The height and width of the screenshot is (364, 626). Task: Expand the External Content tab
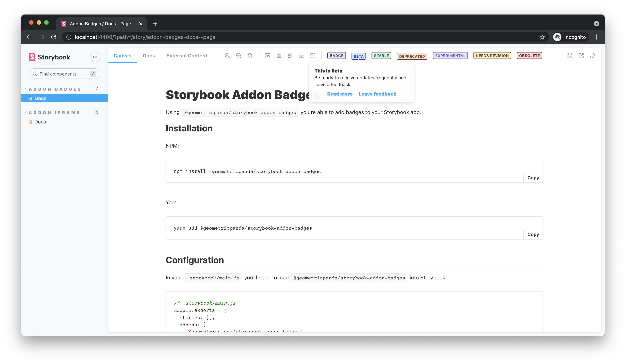point(187,56)
